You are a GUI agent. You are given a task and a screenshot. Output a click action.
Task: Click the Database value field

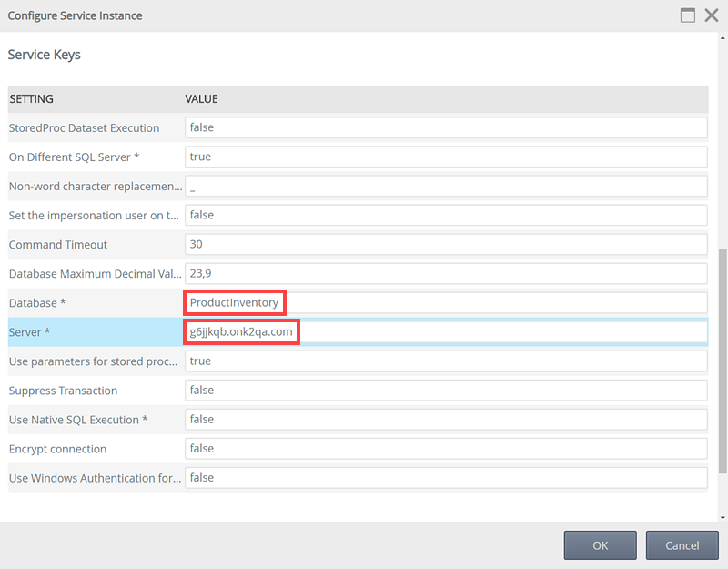coord(446,302)
